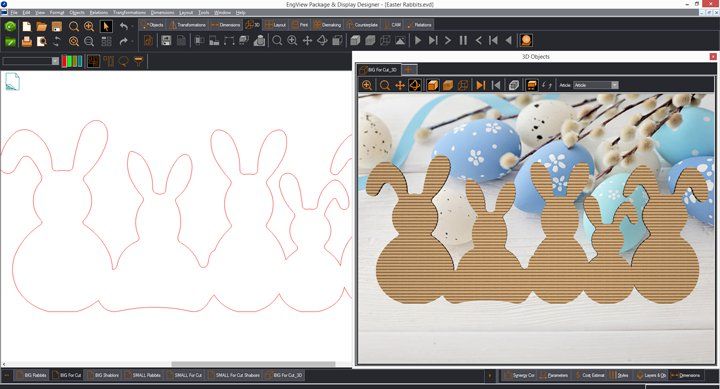
Task: Jump back to animation start
Action: (493, 41)
